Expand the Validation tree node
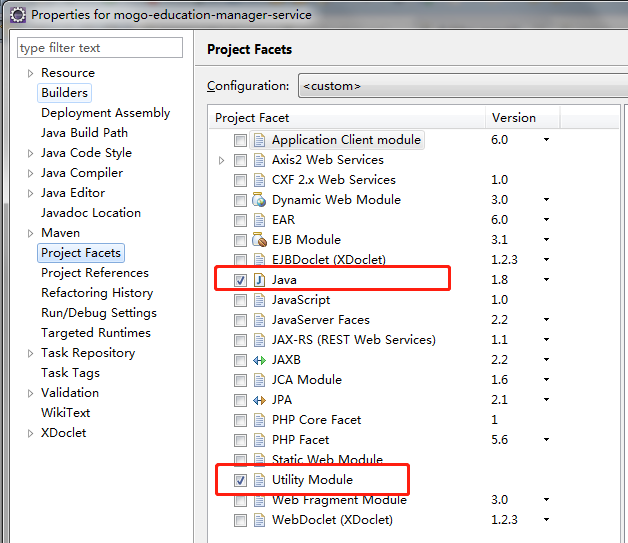Screen dimensions: 628x543 tap(30, 393)
